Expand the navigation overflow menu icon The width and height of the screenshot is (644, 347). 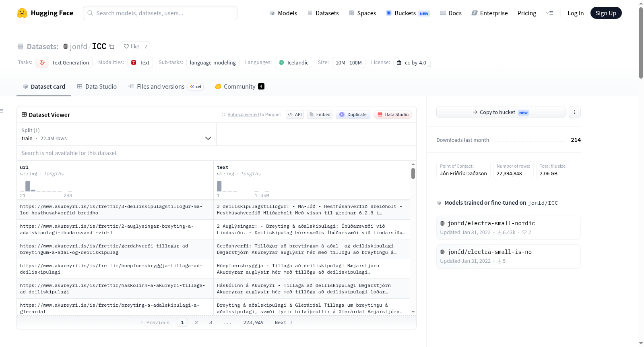pos(549,13)
